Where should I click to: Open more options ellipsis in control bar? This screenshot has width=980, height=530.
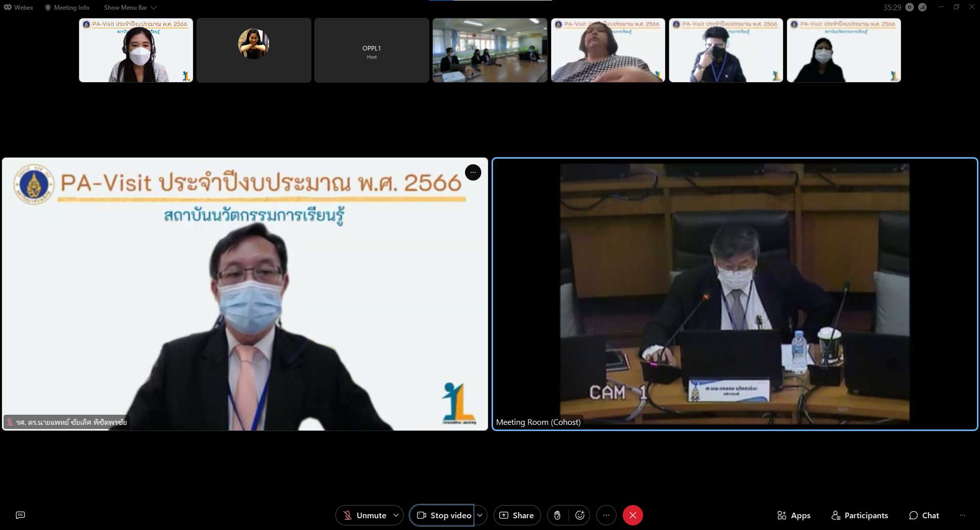point(606,515)
